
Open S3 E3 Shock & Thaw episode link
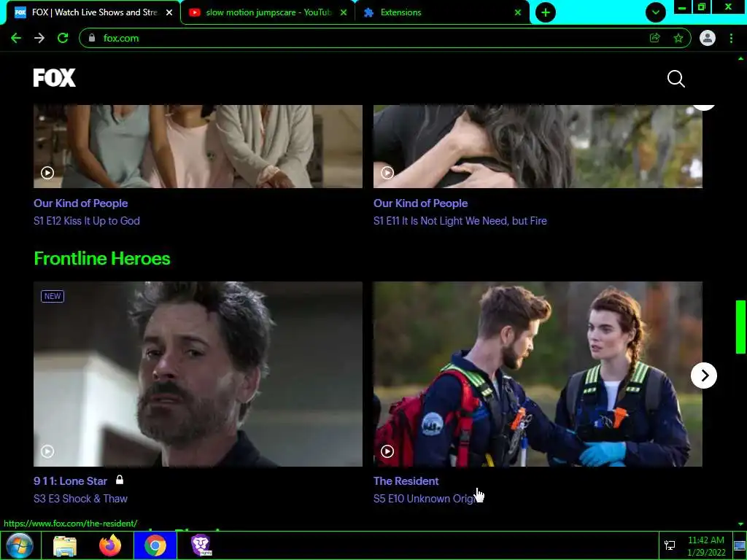pos(80,499)
